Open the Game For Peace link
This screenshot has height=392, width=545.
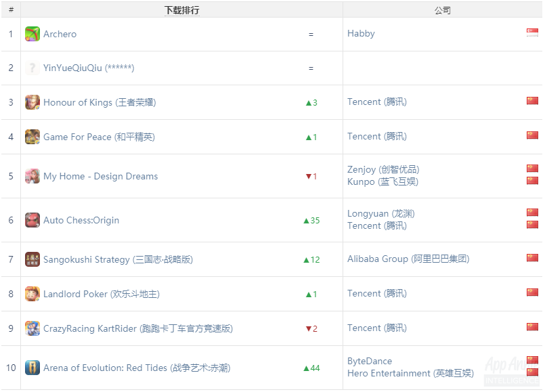click(99, 137)
